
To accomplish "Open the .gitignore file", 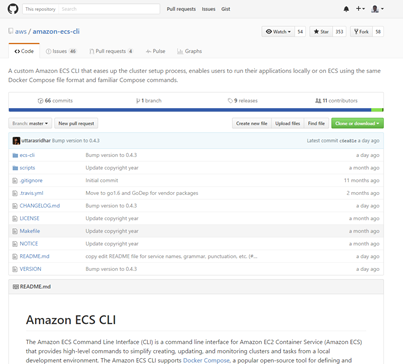I will (31, 181).
